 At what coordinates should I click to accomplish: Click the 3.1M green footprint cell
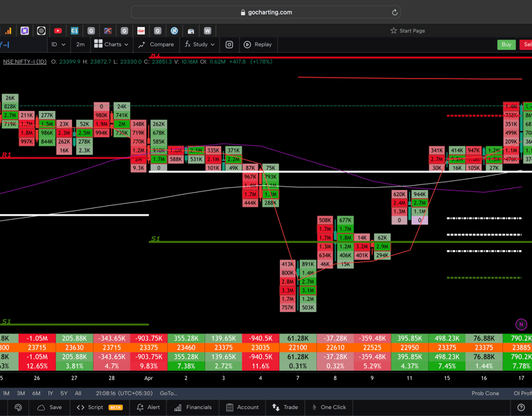308,291
